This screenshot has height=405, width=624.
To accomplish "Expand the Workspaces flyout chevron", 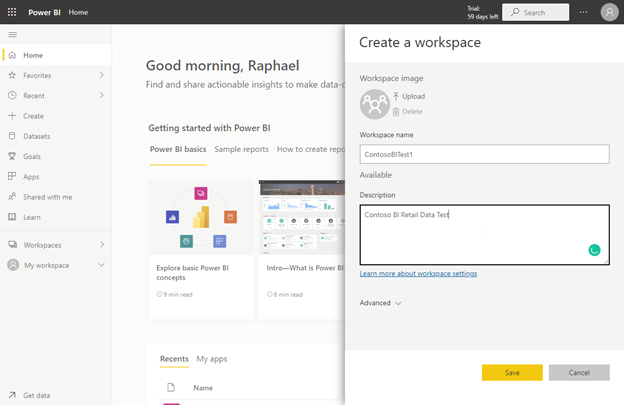I will point(101,245).
